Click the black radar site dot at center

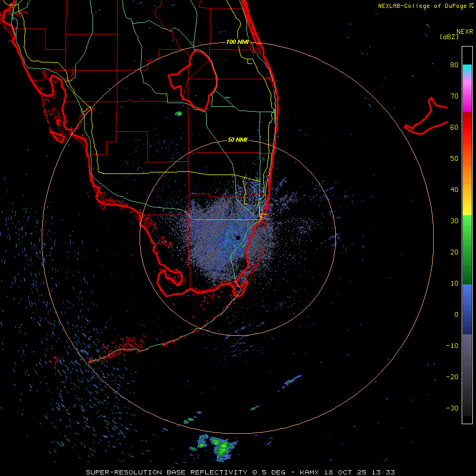(238, 237)
